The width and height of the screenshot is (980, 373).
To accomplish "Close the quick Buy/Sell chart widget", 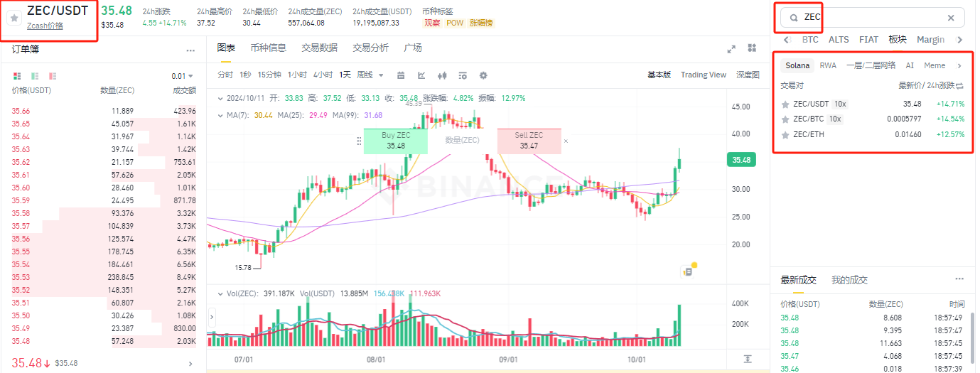I will pos(566,141).
